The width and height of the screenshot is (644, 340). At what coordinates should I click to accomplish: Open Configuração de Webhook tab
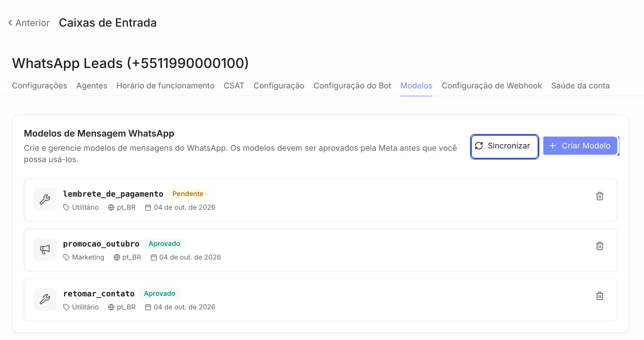[x=492, y=86]
